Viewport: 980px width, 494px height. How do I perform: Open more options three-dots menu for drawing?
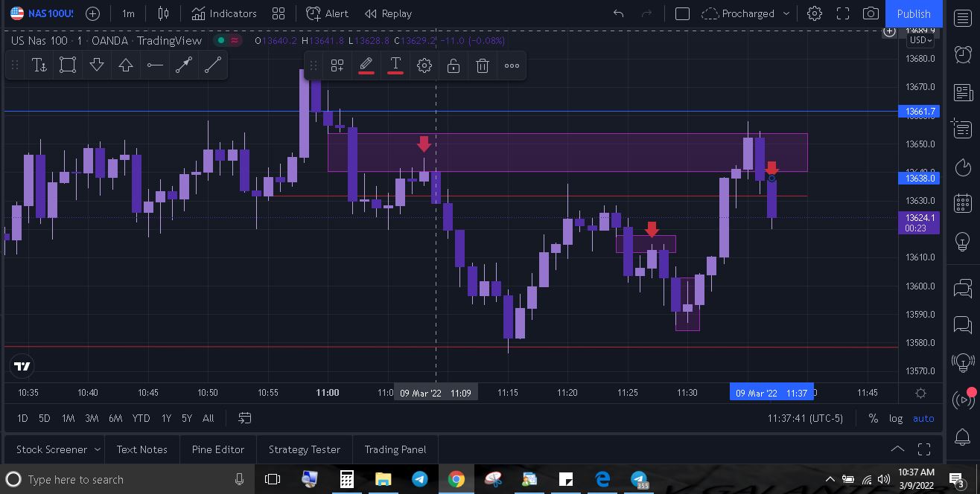click(512, 65)
